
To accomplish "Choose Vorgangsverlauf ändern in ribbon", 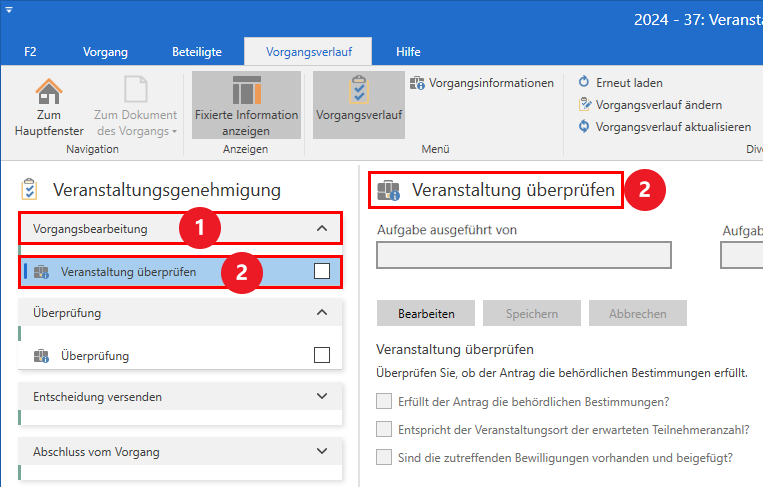I will click(x=584, y=105).
